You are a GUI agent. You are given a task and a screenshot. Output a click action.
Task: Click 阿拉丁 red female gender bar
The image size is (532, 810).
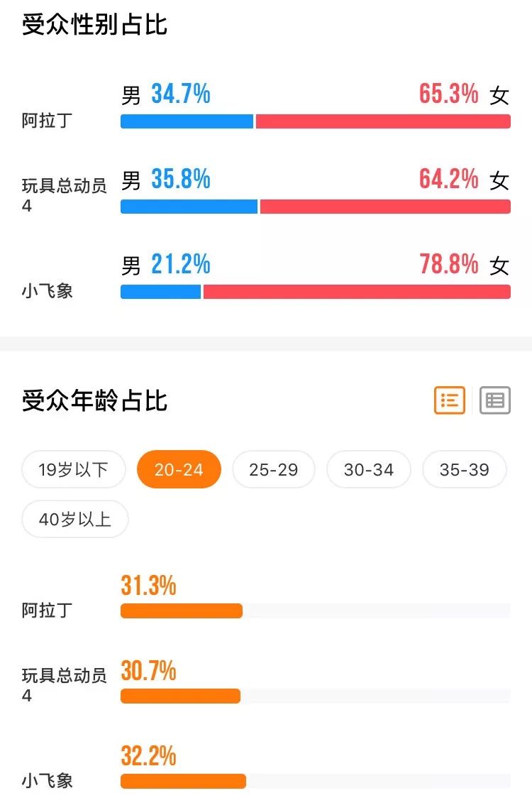[x=383, y=121]
